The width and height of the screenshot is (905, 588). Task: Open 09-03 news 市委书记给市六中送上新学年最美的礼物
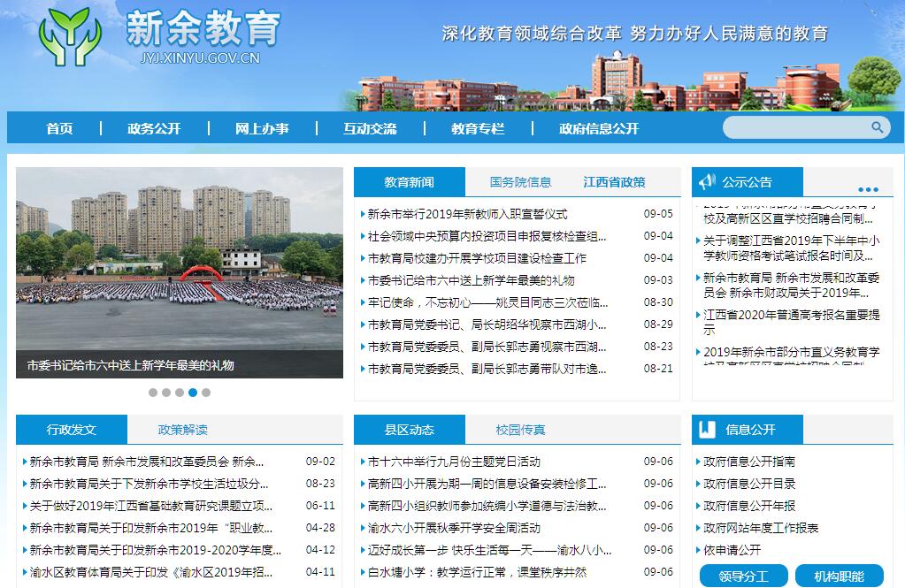coord(471,280)
